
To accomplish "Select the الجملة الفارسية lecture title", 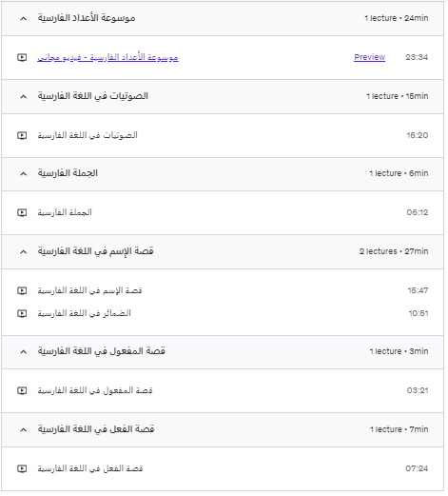I will 65,212.
